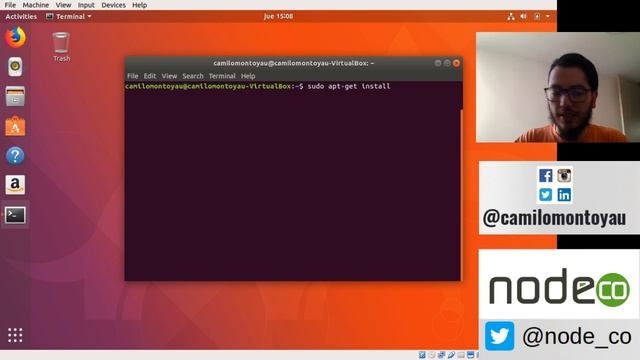Open the power icon in top bar
This screenshot has height=360, width=640.
(537, 16)
